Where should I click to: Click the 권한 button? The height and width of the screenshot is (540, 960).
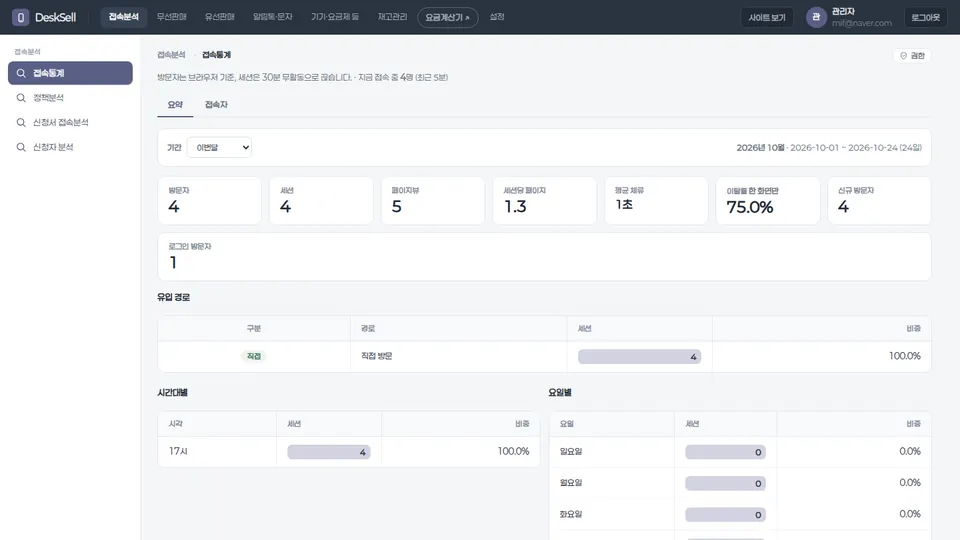[912, 56]
